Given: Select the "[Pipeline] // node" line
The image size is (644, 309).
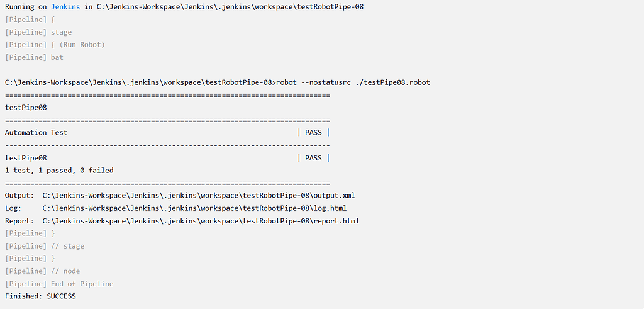Looking at the screenshot, I should coord(42,271).
